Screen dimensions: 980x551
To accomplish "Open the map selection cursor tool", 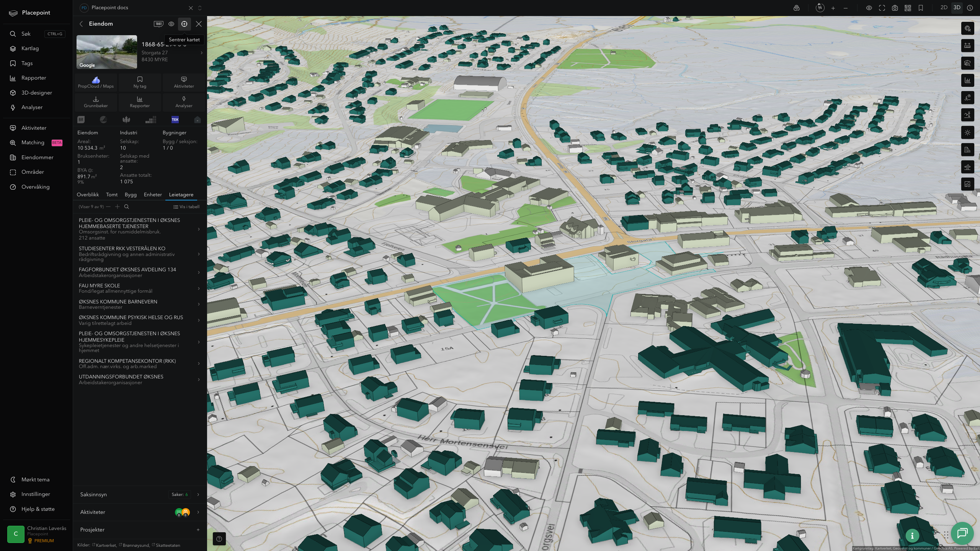I will pyautogui.click(x=967, y=28).
